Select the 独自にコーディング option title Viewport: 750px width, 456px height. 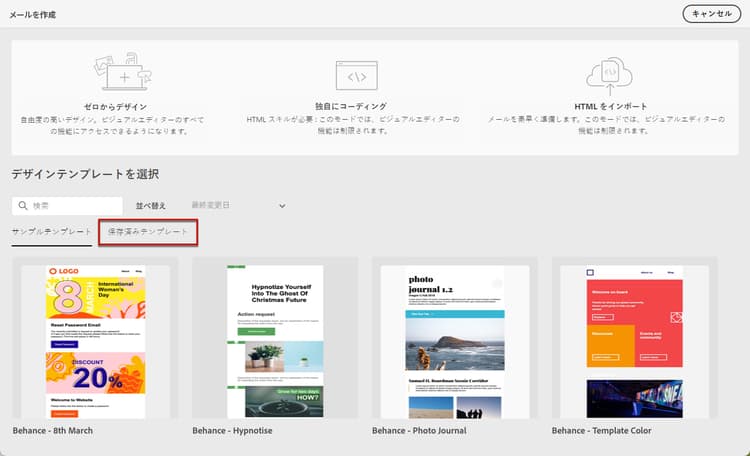pos(351,106)
